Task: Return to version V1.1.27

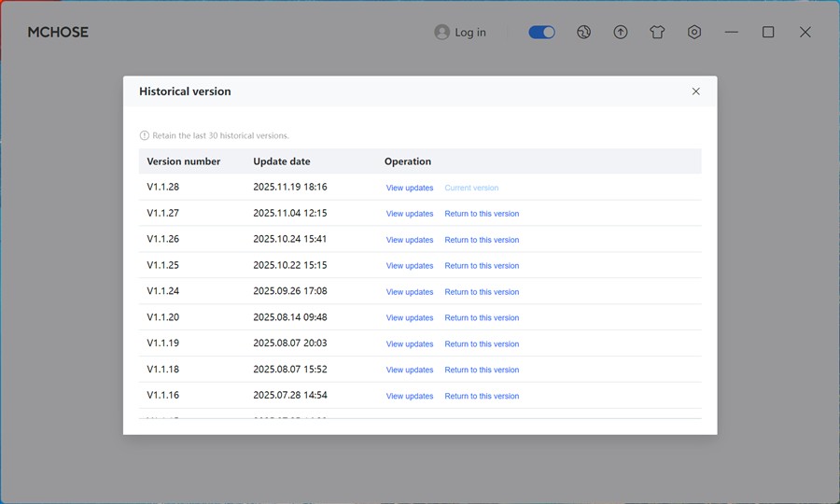Action: [x=482, y=214]
